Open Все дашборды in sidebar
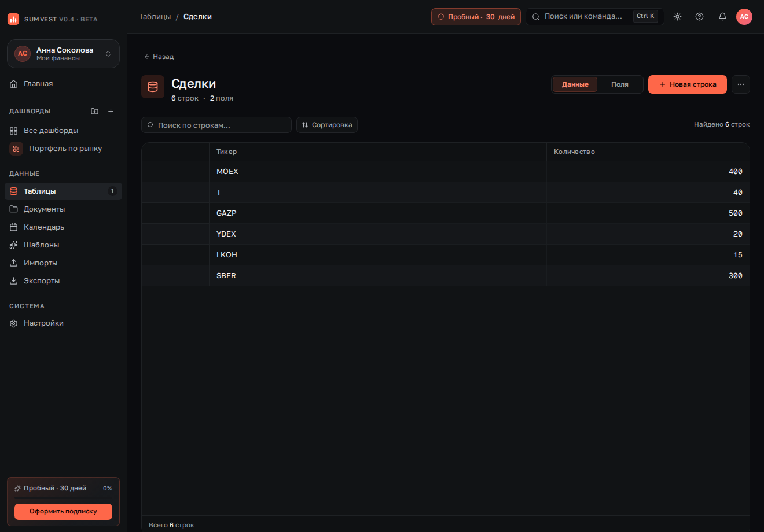This screenshot has width=764, height=532. pos(63,131)
